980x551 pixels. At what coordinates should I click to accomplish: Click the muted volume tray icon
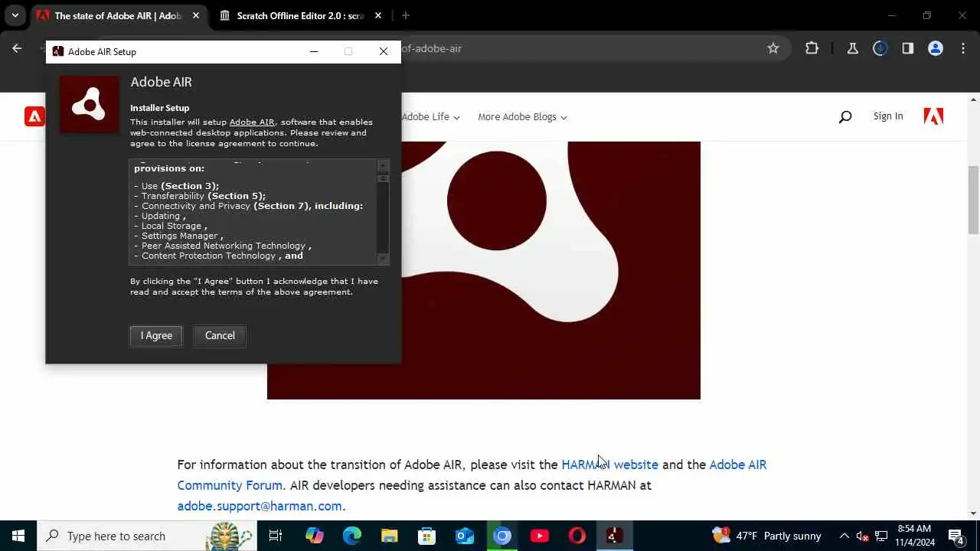[x=863, y=536]
